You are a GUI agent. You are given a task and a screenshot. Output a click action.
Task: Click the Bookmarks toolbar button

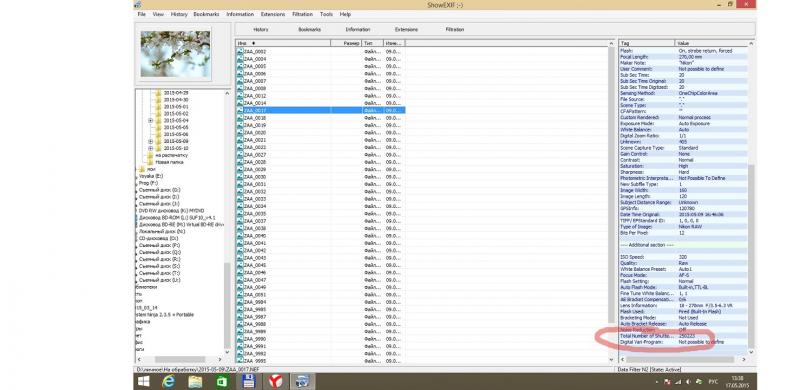click(310, 30)
